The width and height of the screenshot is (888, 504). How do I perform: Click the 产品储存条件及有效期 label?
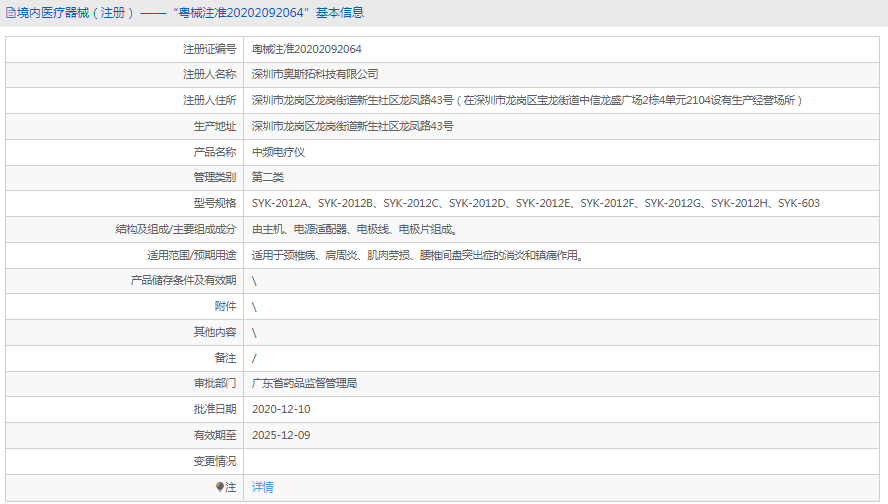click(x=183, y=280)
